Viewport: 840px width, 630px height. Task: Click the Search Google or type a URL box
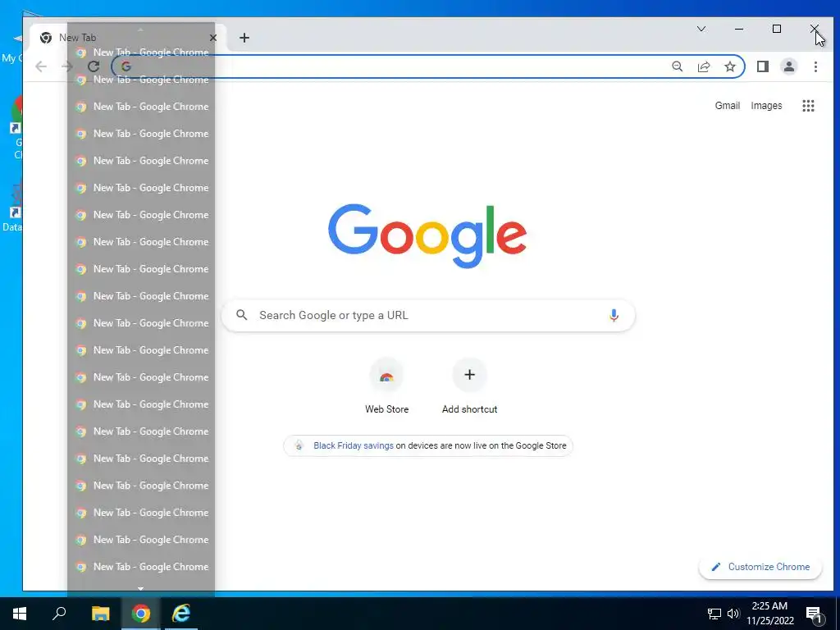[x=428, y=315]
